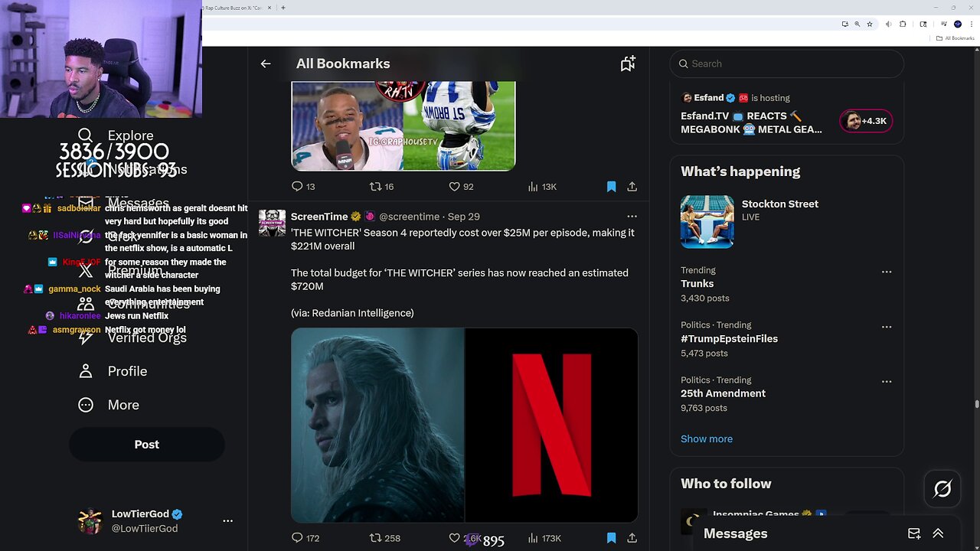Go back using the All Bookmarks arrow
Image resolution: width=980 pixels, height=551 pixels.
pos(266,64)
